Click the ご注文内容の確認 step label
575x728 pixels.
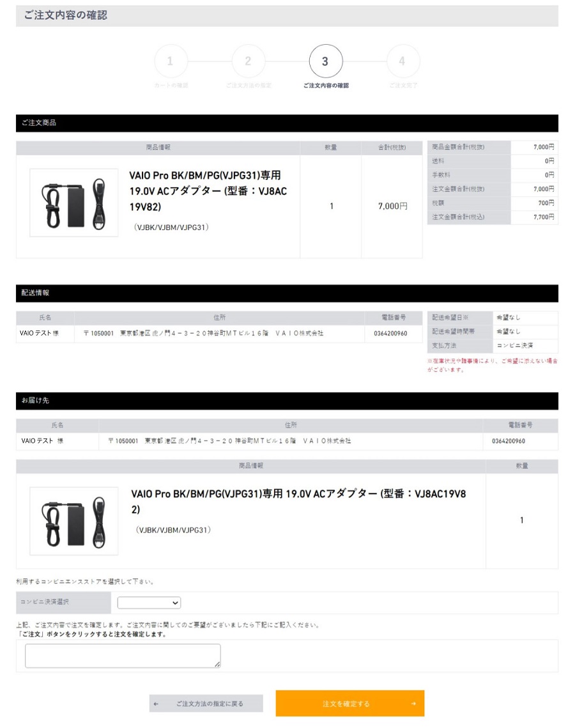tap(326, 86)
